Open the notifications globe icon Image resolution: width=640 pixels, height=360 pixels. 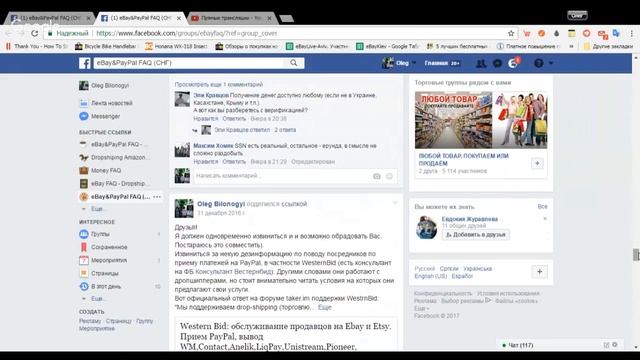coord(513,63)
